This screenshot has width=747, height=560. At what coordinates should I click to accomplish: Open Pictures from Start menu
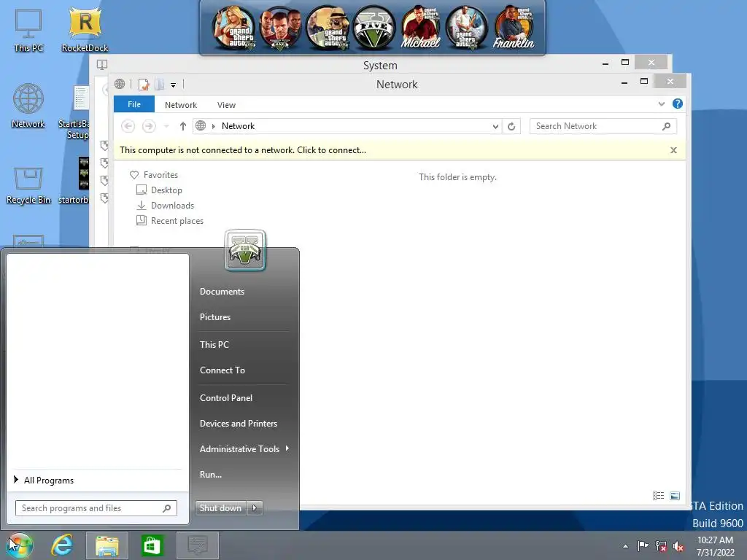215,317
